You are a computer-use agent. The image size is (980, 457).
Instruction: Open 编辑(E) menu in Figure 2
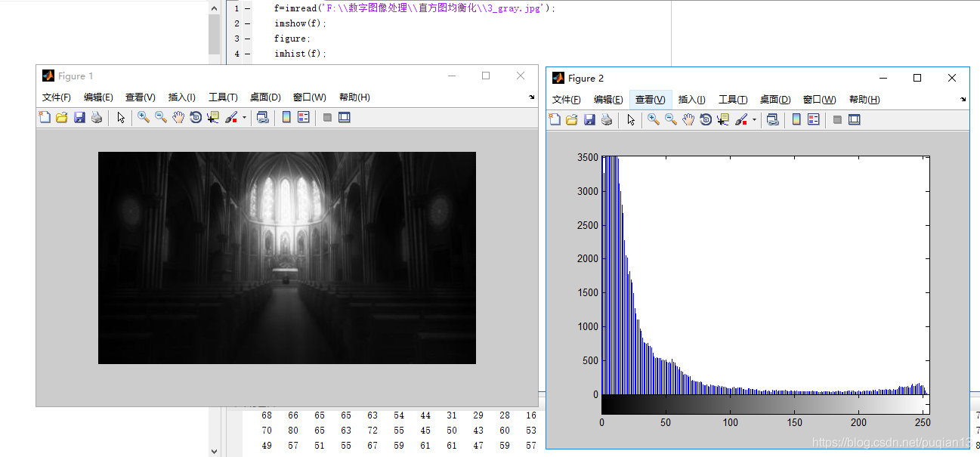(608, 100)
